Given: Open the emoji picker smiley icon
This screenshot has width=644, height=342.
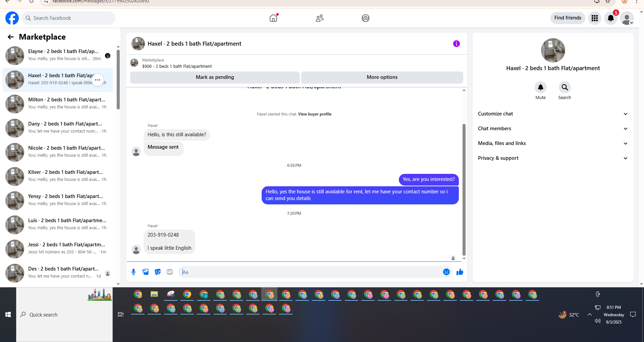Looking at the screenshot, I should (x=446, y=272).
